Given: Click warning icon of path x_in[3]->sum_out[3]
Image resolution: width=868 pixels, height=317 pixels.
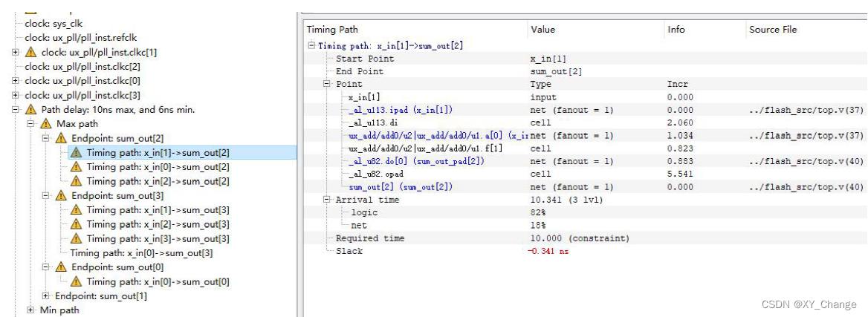Looking at the screenshot, I should [x=76, y=239].
